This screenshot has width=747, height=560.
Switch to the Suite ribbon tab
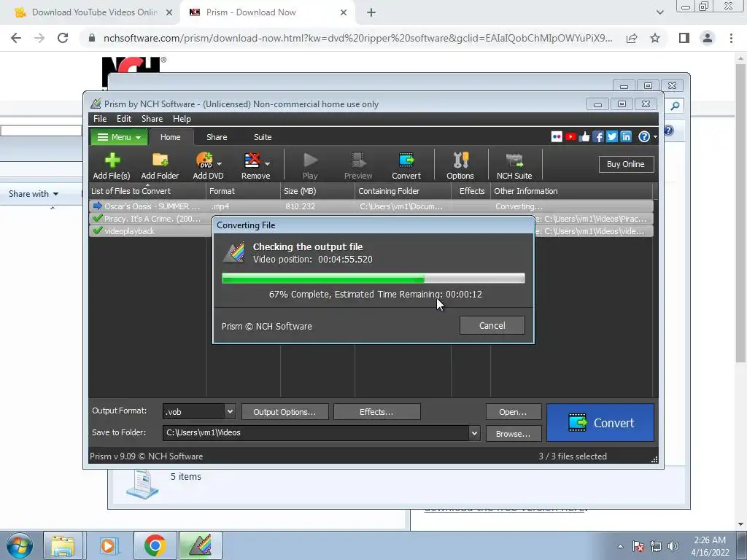click(263, 137)
